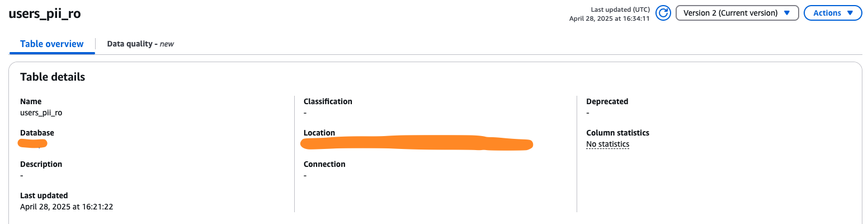868x224 pixels.
Task: Open the Actions menu
Action: [832, 13]
